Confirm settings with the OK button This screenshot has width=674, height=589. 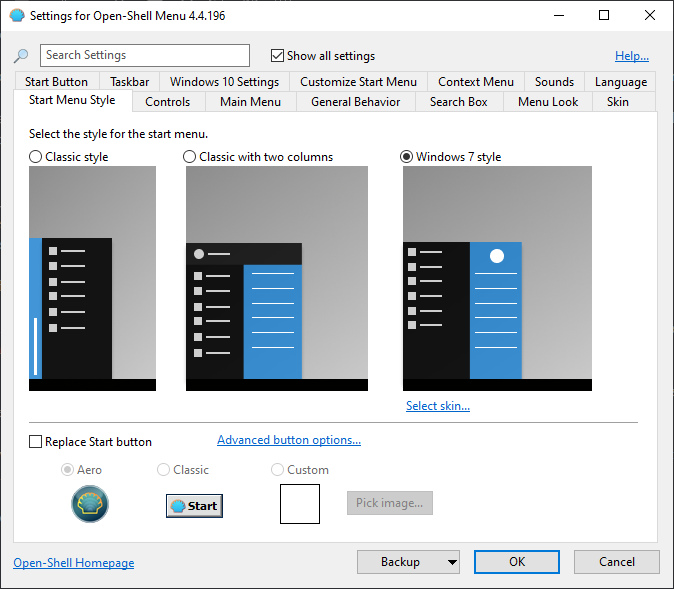(517, 562)
